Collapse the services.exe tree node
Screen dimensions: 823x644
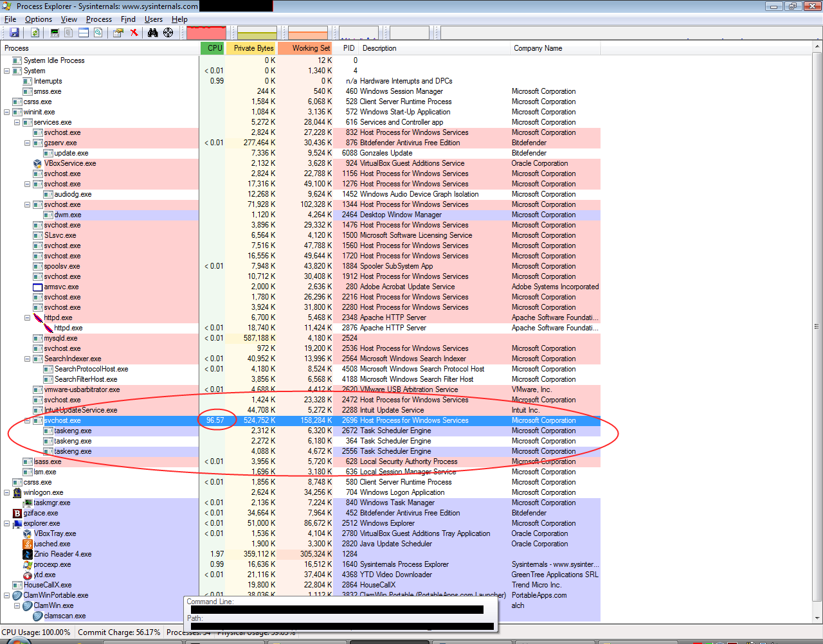pyautogui.click(x=17, y=122)
